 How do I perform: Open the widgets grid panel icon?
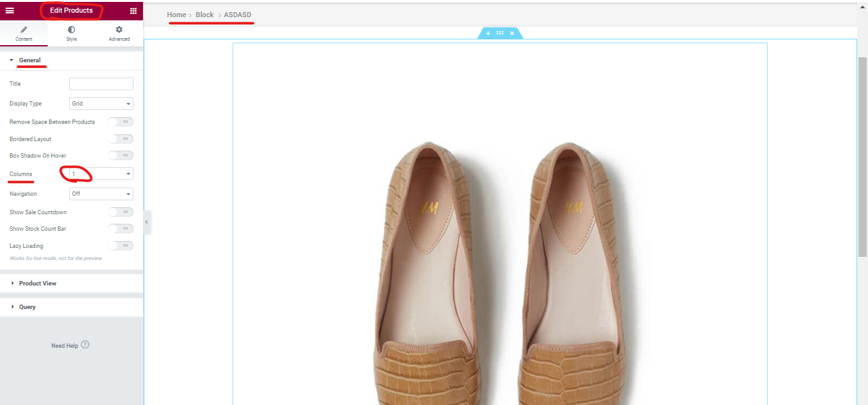point(133,10)
